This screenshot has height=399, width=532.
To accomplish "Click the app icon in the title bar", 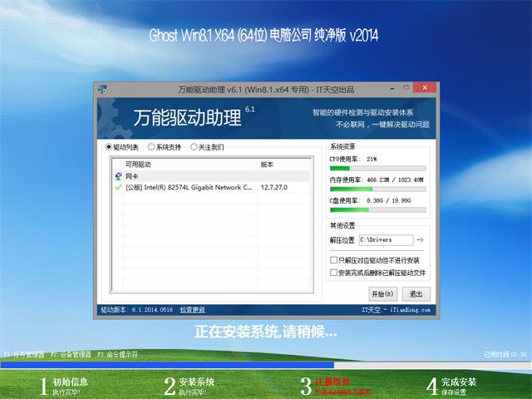I will coord(102,87).
